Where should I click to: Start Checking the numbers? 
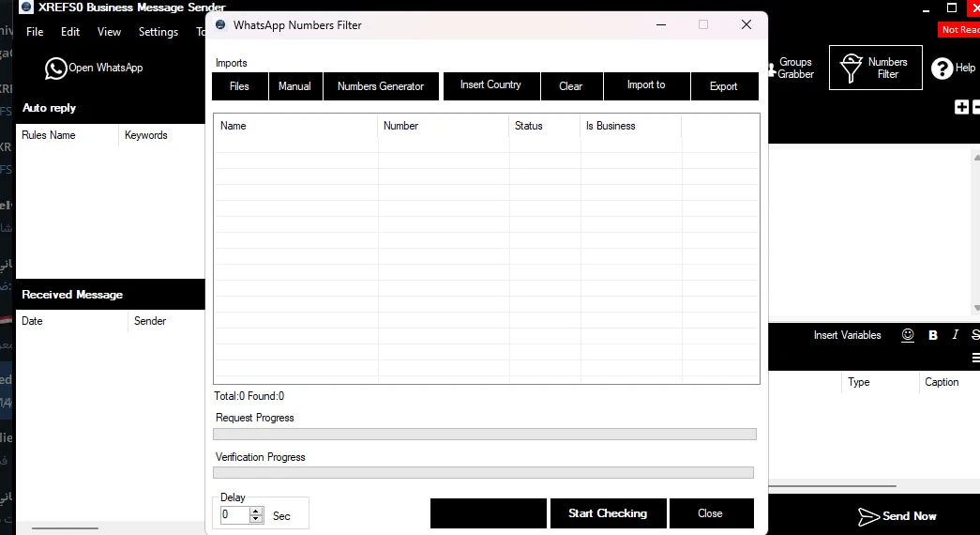[608, 513]
